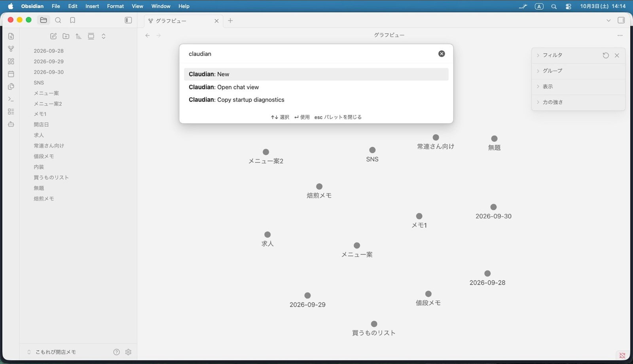
Task: Open quick switcher ribbon icon
Action: pos(11,36)
